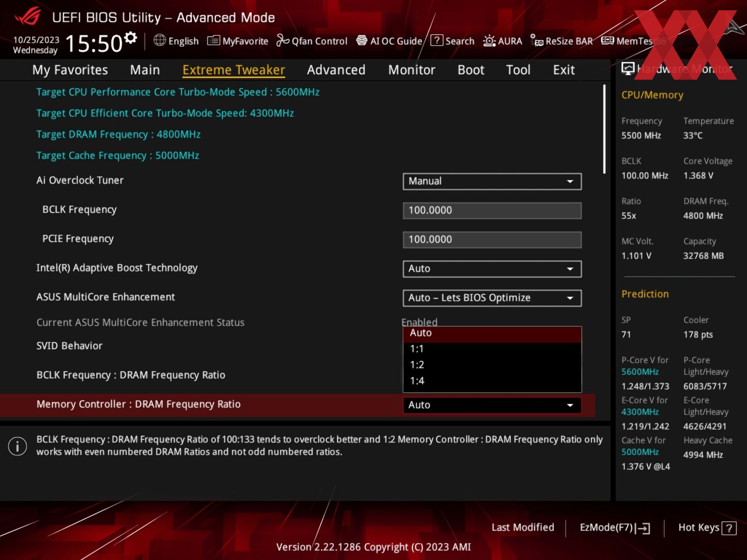Open the Hot Keys help
Viewport: 747px width, 560px height.
tap(707, 528)
